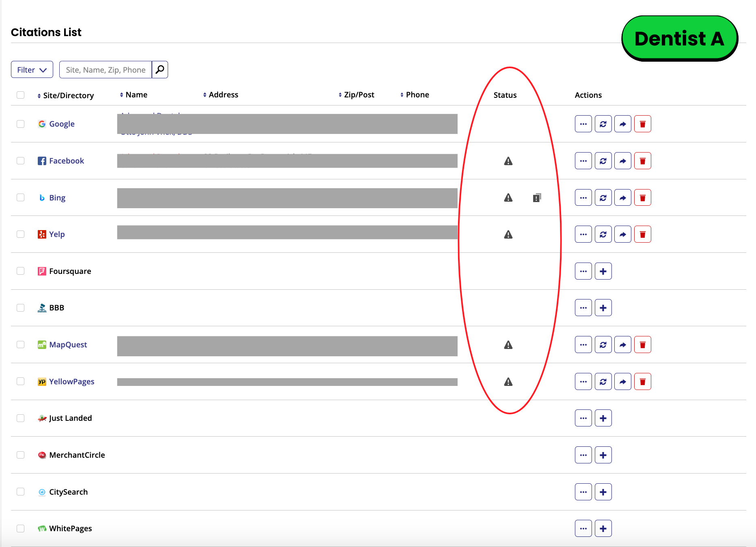Select the BBB row checkbox
This screenshot has height=547, width=756.
point(21,308)
